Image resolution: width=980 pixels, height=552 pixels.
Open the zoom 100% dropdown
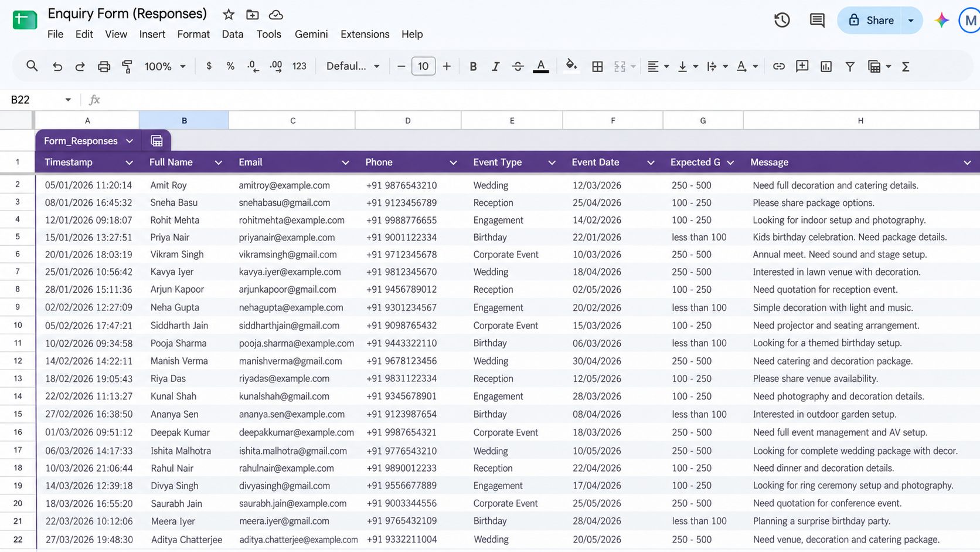pyautogui.click(x=165, y=67)
